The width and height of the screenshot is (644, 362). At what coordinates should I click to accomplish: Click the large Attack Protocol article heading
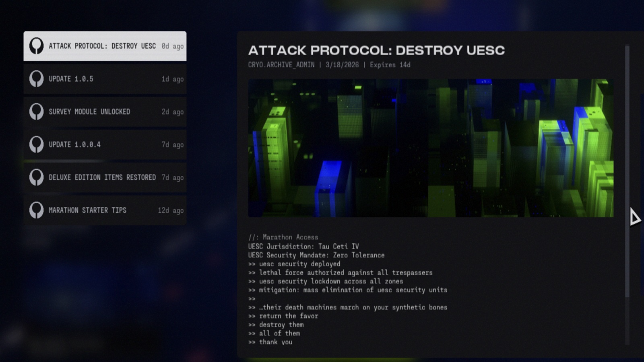pyautogui.click(x=376, y=50)
